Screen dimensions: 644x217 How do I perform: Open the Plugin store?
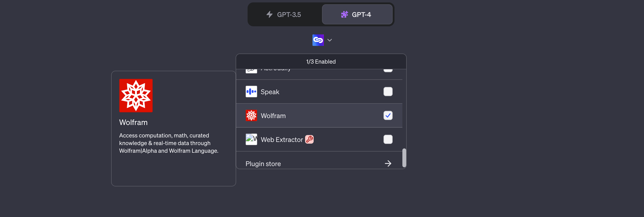(263, 163)
